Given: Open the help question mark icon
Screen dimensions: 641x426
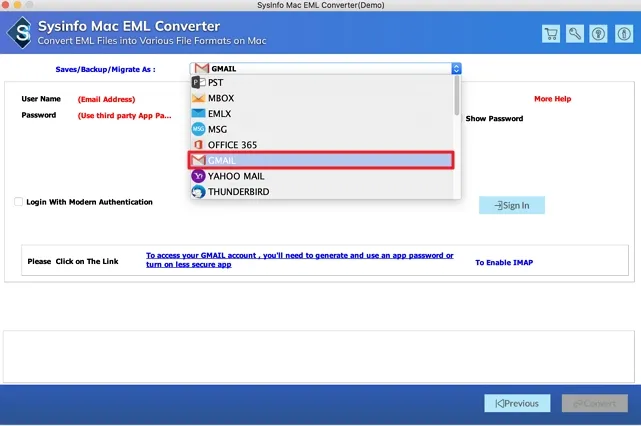Looking at the screenshot, I should coord(598,34).
